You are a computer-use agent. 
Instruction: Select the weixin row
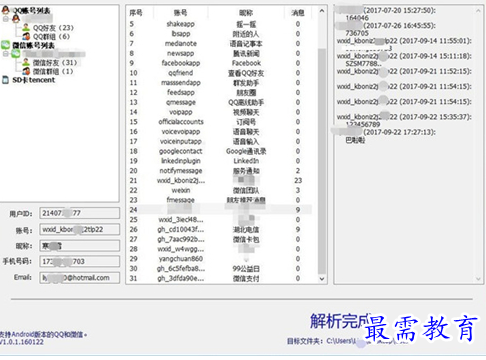point(220,190)
